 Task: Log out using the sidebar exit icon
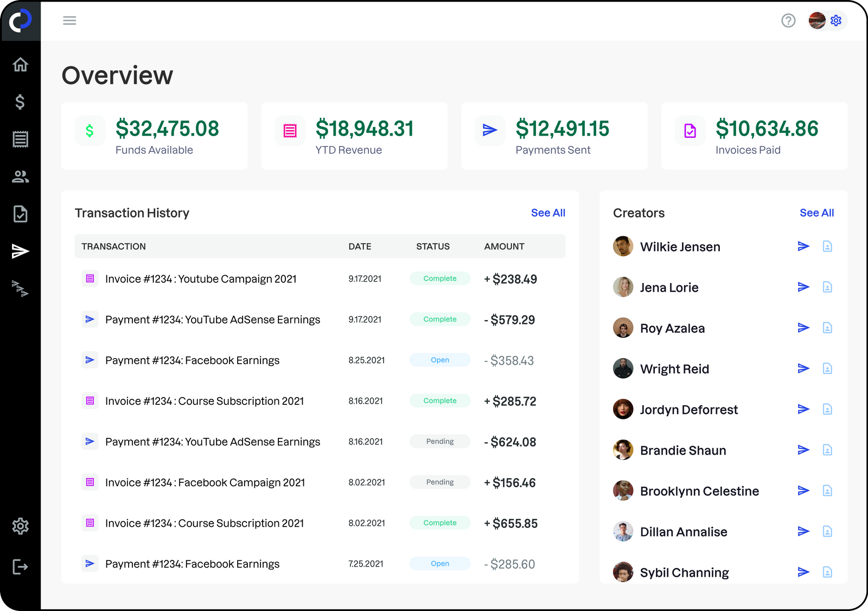pos(21,567)
